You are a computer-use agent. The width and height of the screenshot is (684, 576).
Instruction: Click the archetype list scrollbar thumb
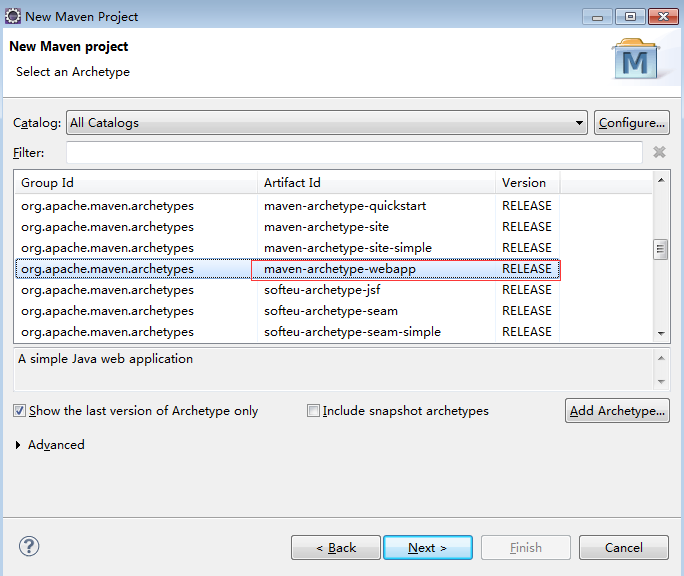click(x=660, y=249)
